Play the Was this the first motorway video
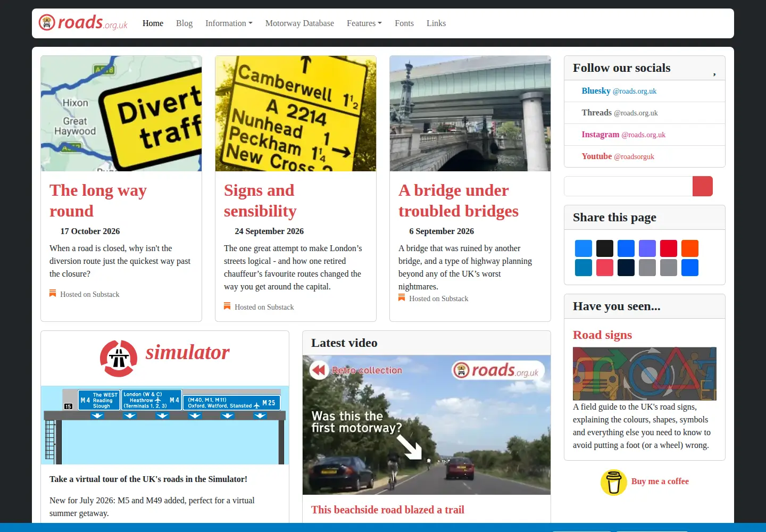Image resolution: width=766 pixels, height=532 pixels. coord(427,425)
